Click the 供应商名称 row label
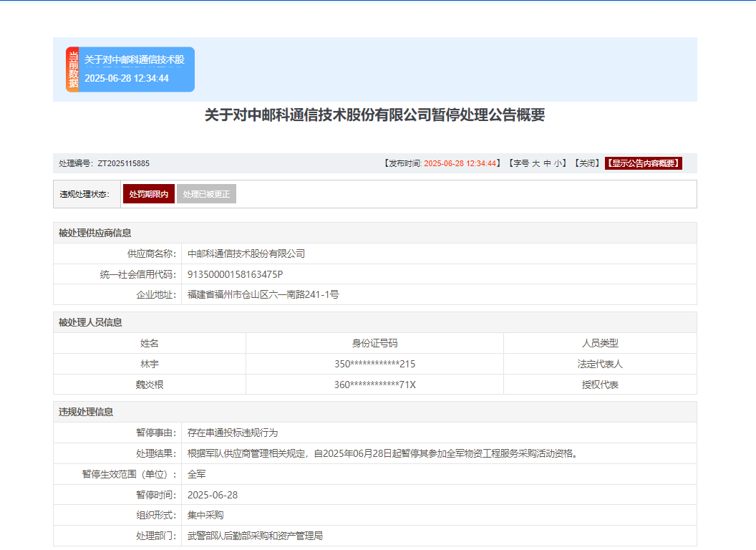The image size is (756, 550). click(x=152, y=254)
